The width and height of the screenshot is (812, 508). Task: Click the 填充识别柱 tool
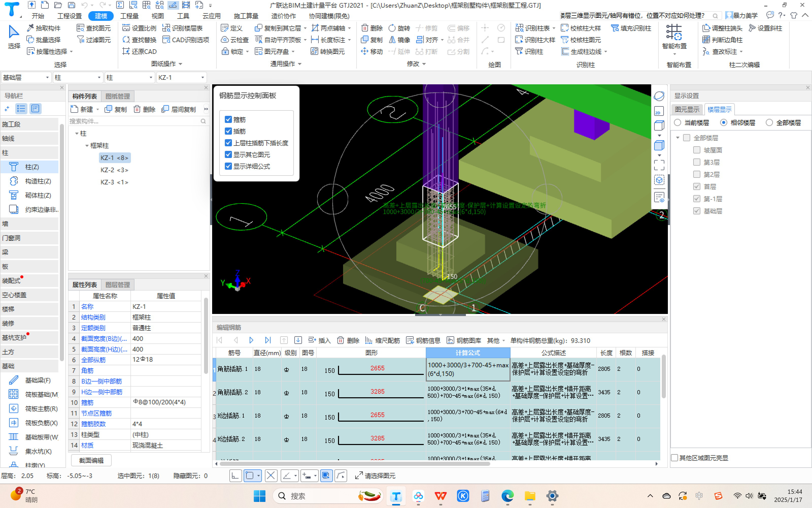(631, 28)
